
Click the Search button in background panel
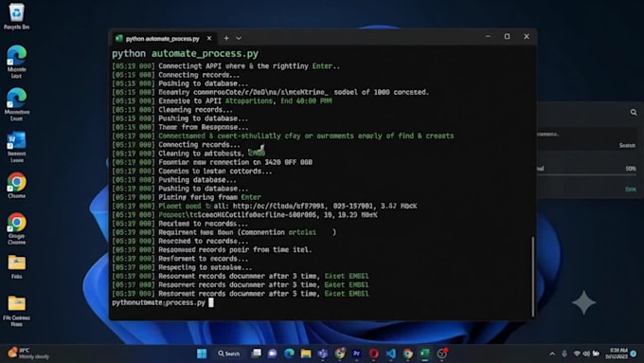[x=627, y=146]
